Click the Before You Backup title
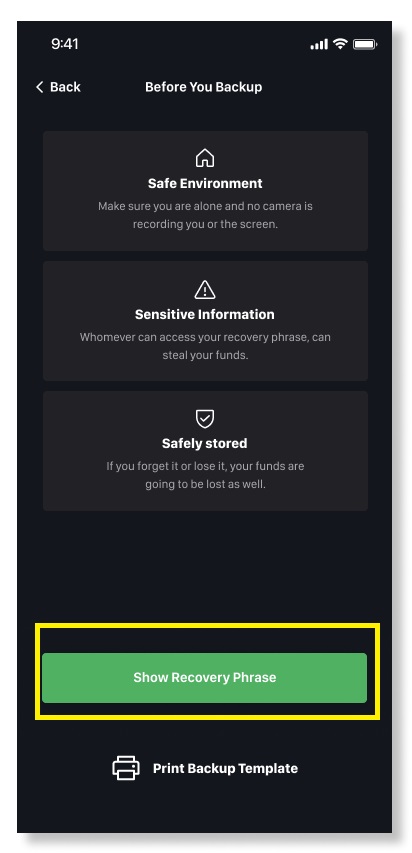412x853 pixels. coord(204,87)
